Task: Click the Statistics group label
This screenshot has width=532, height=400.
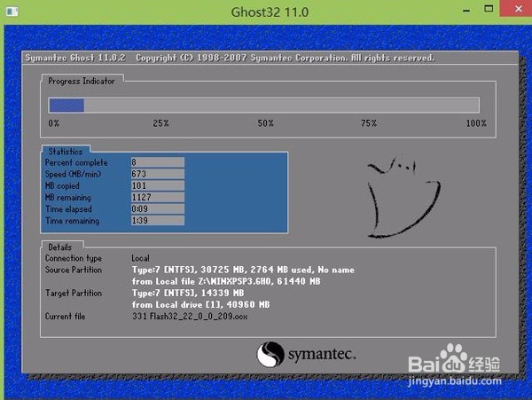Action: click(66, 152)
